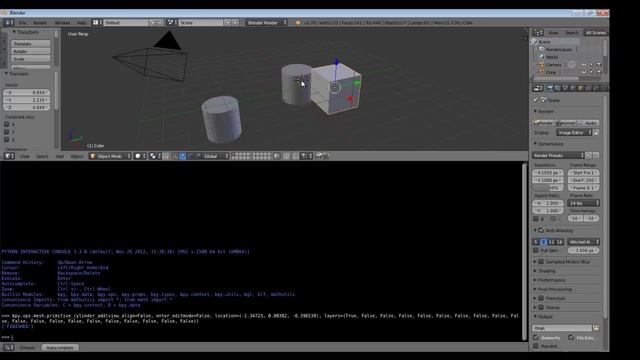Select the Render Layers properties tab icon
This screenshot has width=640, height=360.
558,88
